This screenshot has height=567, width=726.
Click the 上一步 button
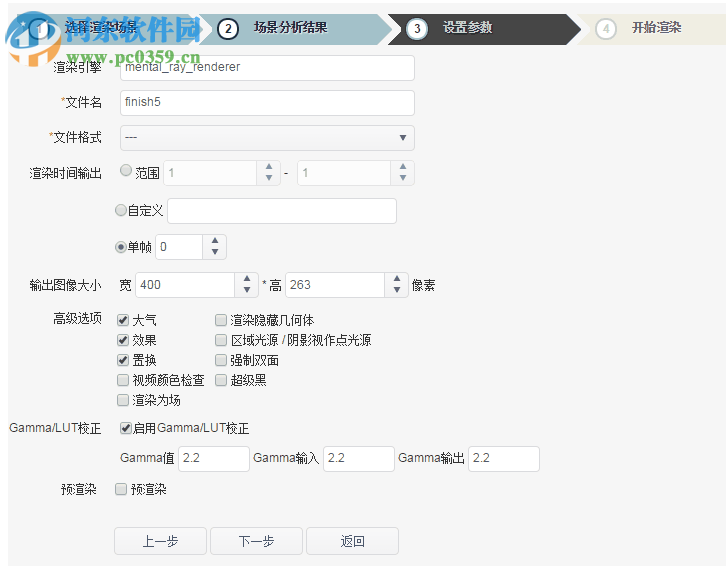[160, 541]
